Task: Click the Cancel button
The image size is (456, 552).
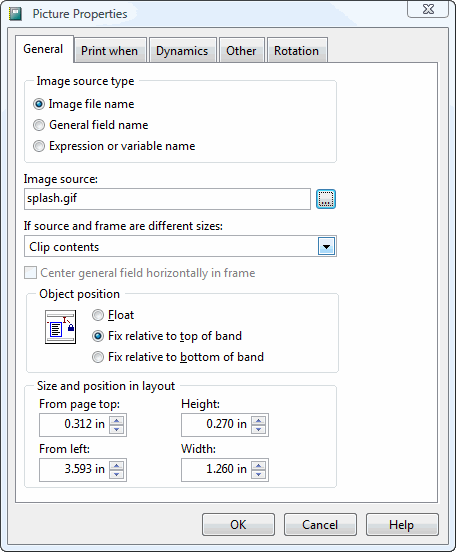Action: click(320, 525)
